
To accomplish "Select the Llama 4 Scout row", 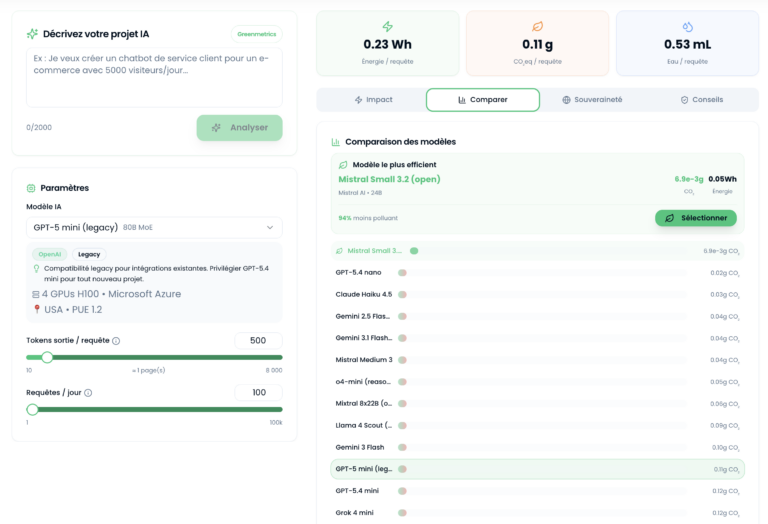I will click(537, 426).
